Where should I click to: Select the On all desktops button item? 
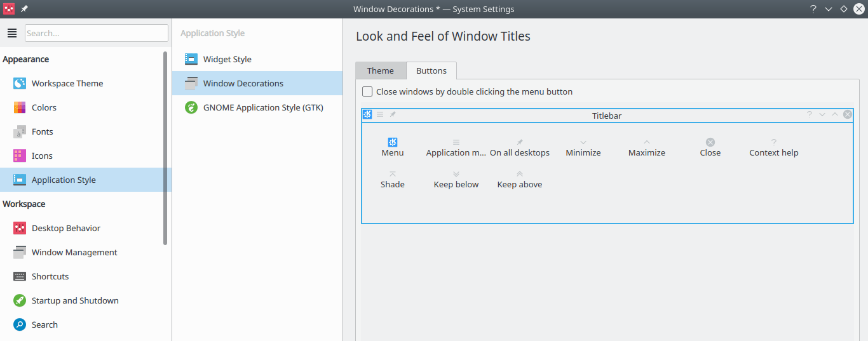(x=520, y=147)
